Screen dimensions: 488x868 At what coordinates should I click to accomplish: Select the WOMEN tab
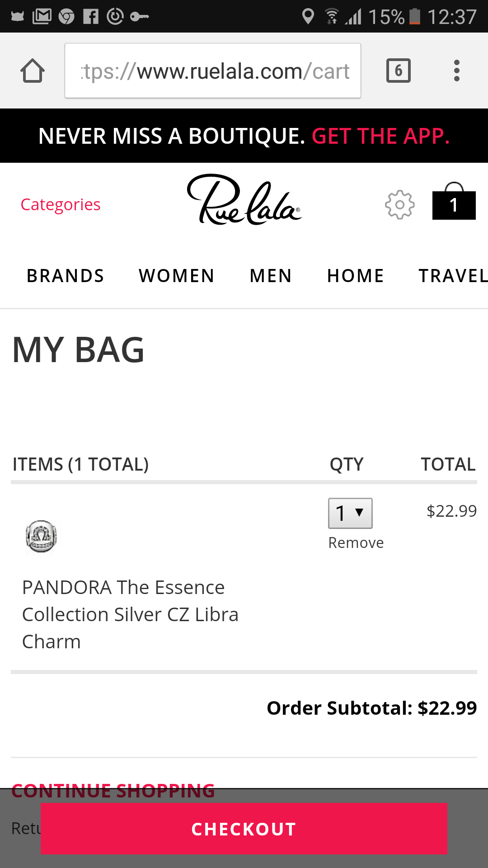click(x=177, y=276)
